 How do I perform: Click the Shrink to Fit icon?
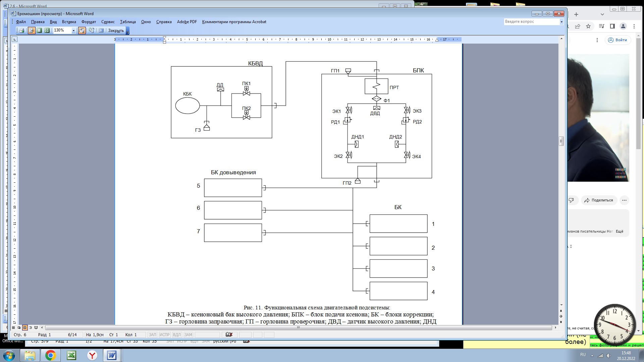pyautogui.click(x=91, y=31)
